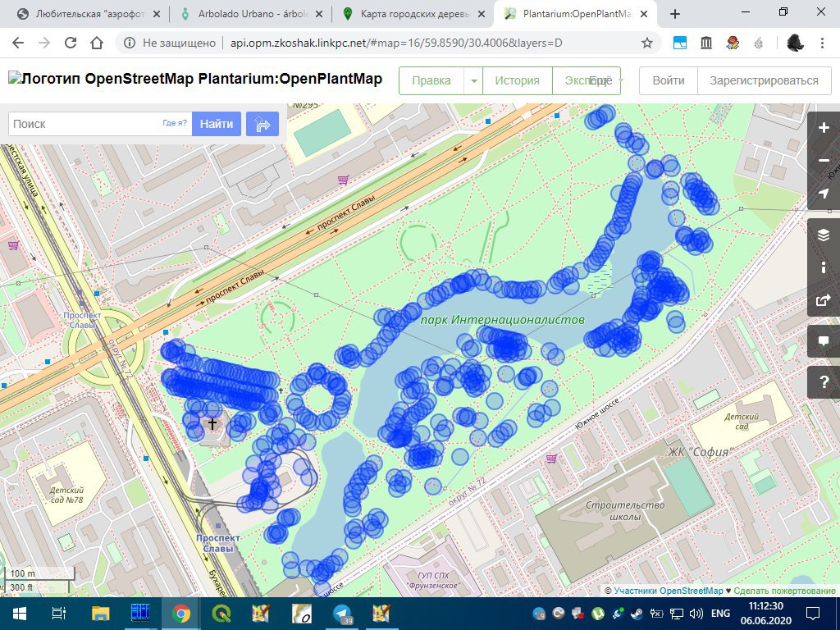The image size is (840, 630).
Task: Go back to previous page
Action: (18, 43)
